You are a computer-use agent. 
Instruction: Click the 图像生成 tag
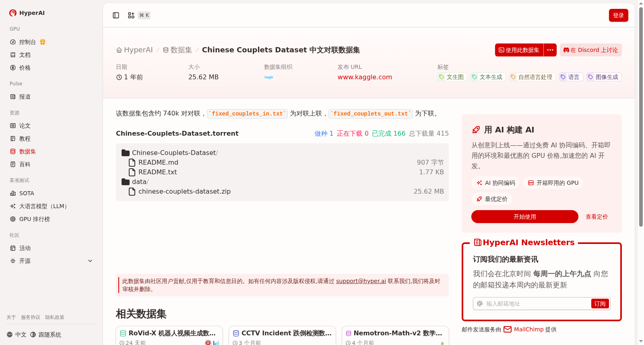604,77
